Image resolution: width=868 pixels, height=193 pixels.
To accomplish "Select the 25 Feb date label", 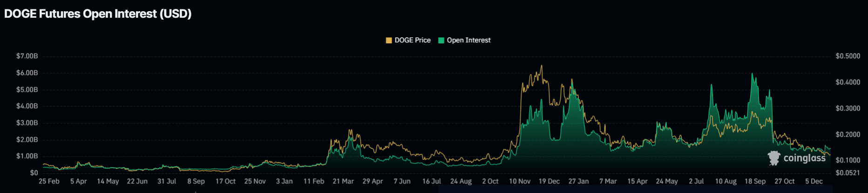I will pyautogui.click(x=49, y=181).
